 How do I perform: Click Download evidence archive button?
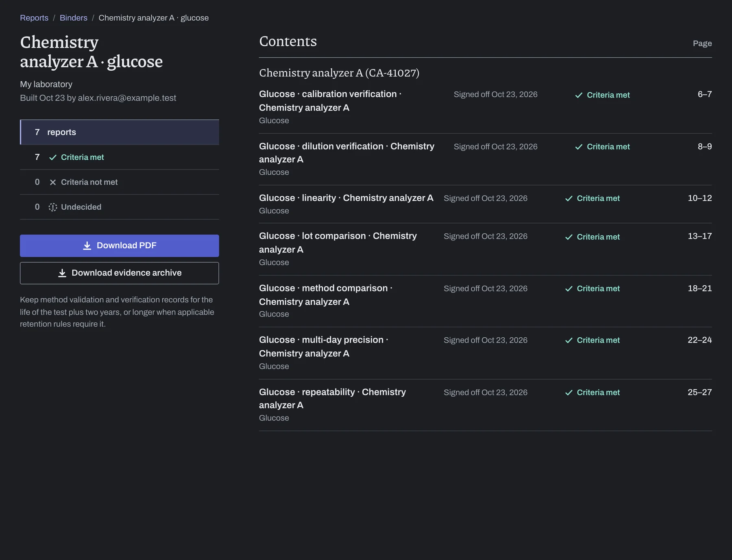pyautogui.click(x=120, y=273)
